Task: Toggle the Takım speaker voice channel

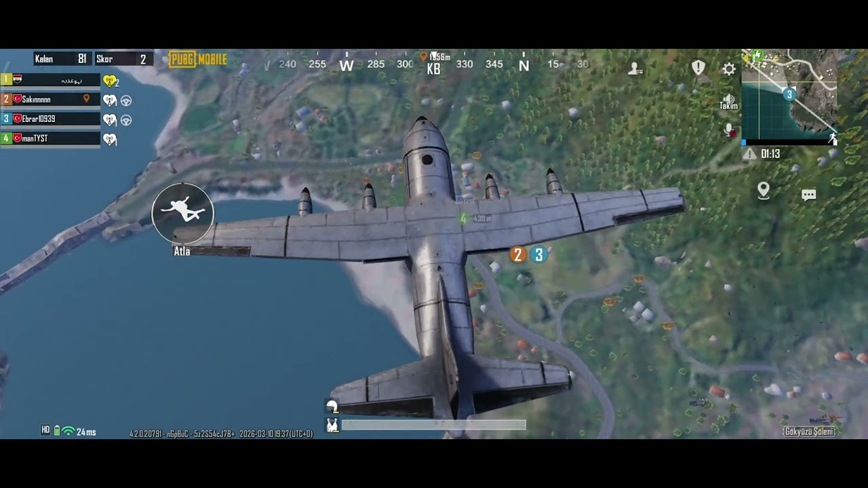Action: click(x=729, y=100)
